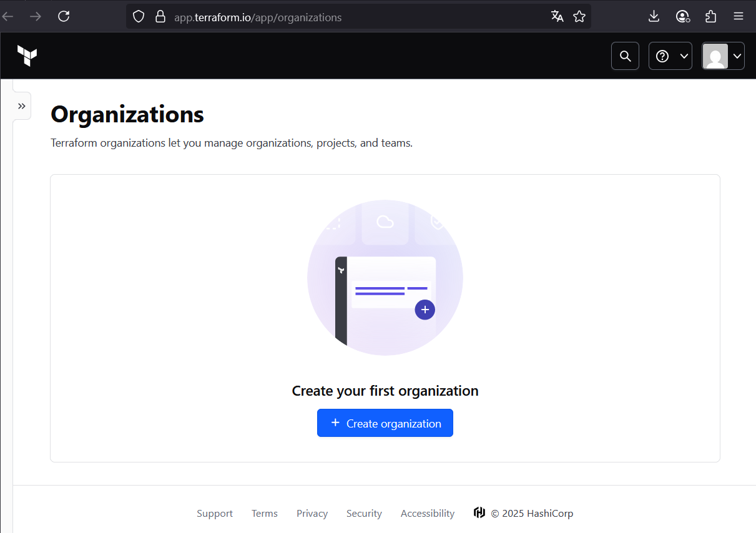The width and height of the screenshot is (756, 533).
Task: Open the search magnifier button
Action: (625, 56)
